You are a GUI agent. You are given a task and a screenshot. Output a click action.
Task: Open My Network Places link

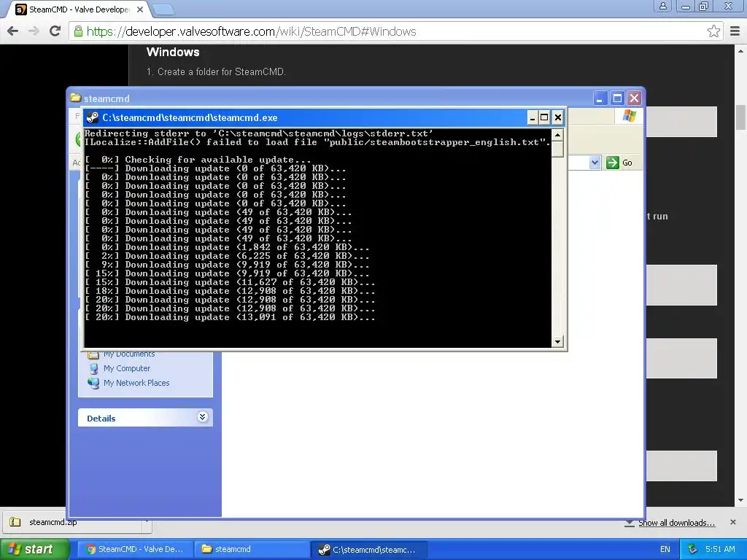(136, 383)
